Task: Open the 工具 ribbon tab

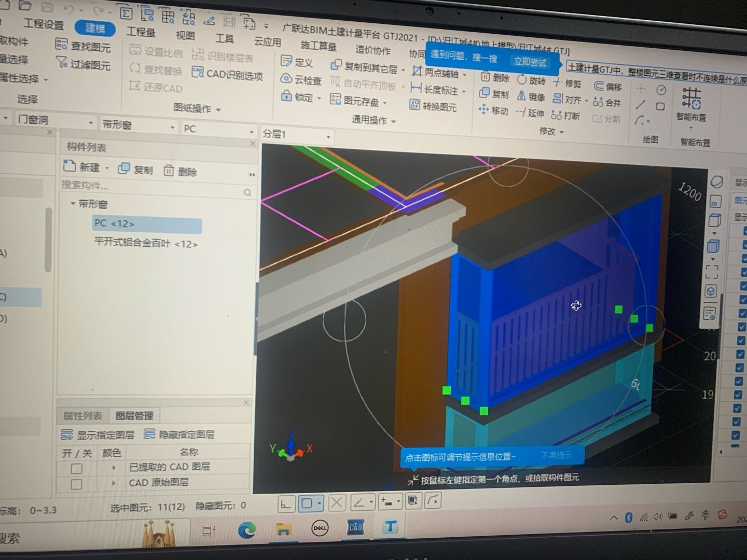Action: tap(225, 38)
